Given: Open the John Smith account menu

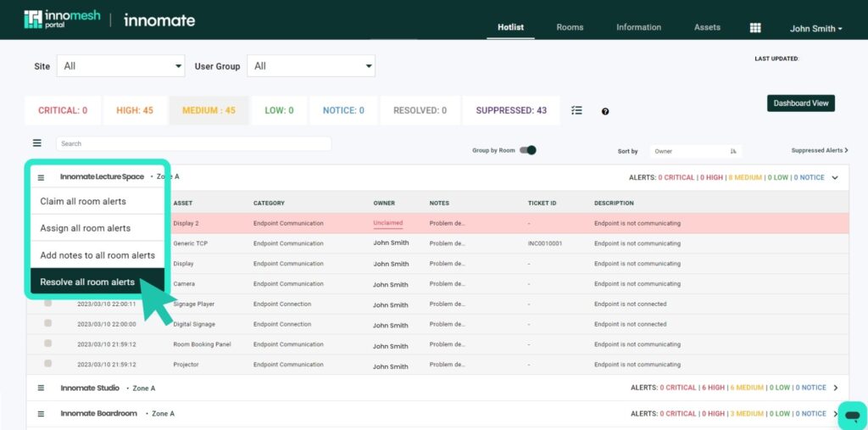Looking at the screenshot, I should tap(816, 28).
